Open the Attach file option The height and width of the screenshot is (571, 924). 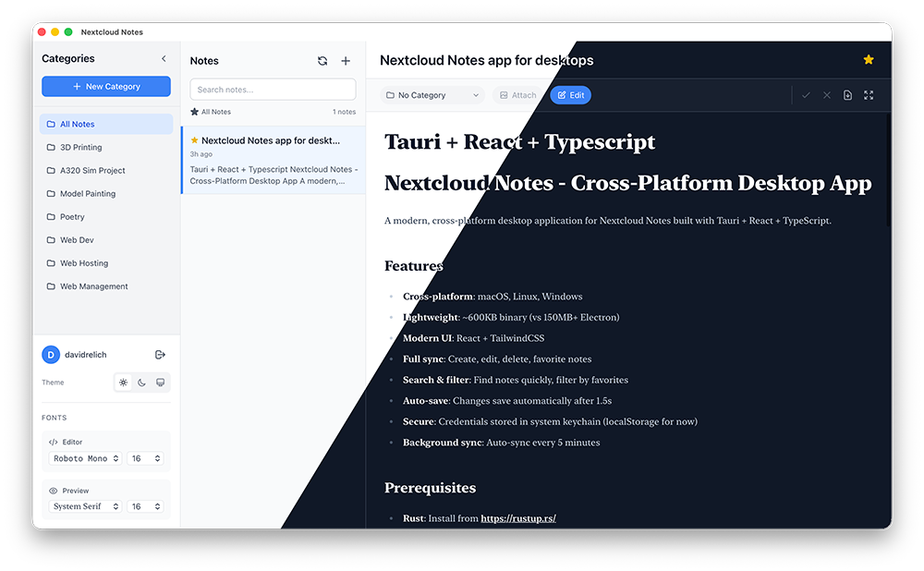tap(517, 95)
